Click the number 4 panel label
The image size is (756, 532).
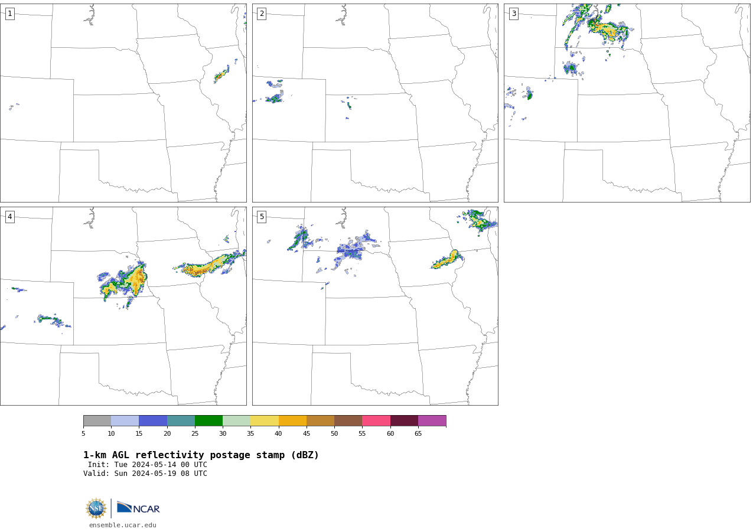[x=9, y=217]
